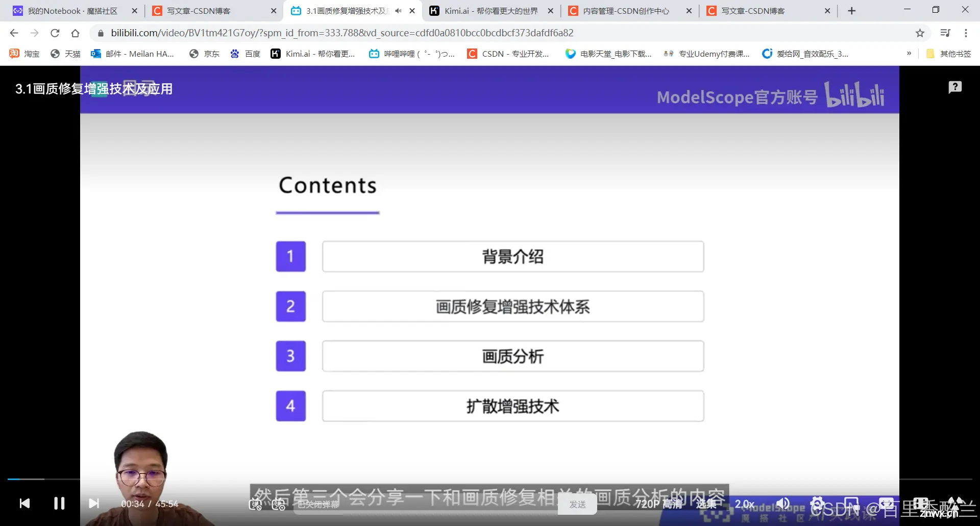Switch to 我的Notebook 魔搭社区 tab
The height and width of the screenshot is (526, 980).
coord(75,11)
